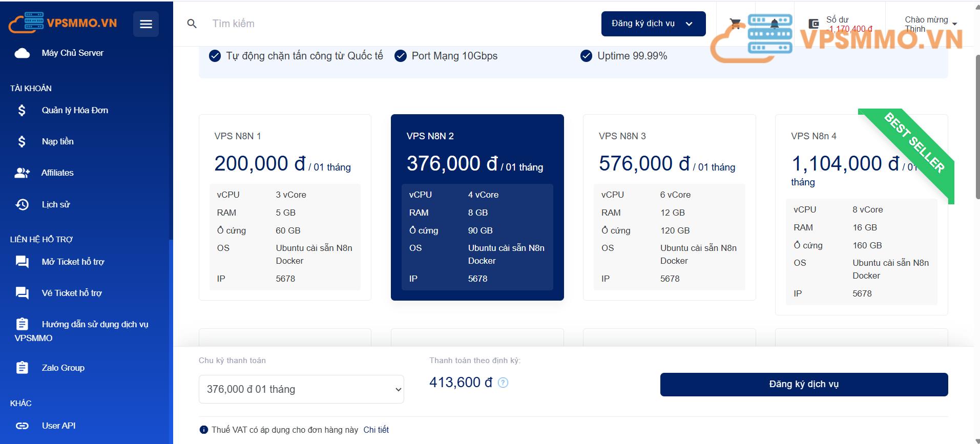Screen dimensions: 980x444
Task: Click the cloud icon beside Máy Chủ Server
Action: [x=22, y=53]
